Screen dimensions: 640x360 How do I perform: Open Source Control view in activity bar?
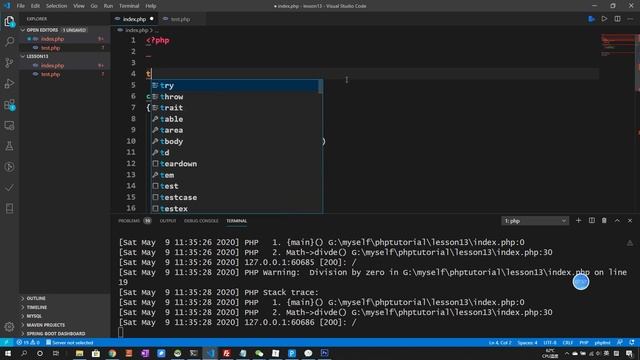point(9,62)
